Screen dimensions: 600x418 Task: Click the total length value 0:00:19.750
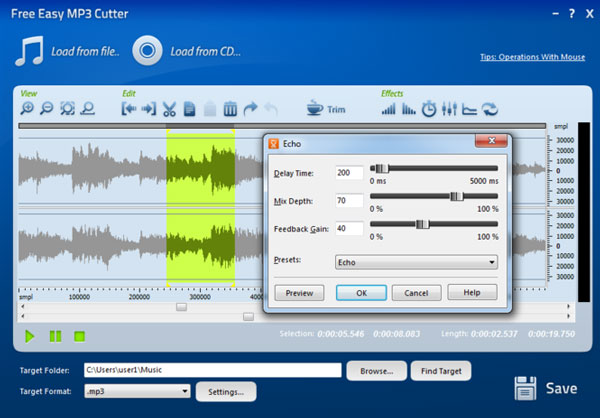coord(551,334)
